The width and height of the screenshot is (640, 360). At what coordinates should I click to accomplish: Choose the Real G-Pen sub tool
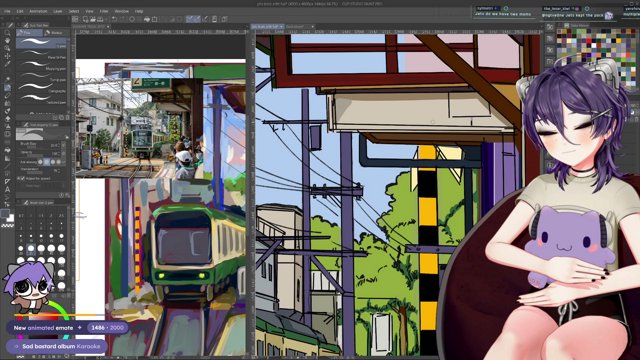[41, 53]
